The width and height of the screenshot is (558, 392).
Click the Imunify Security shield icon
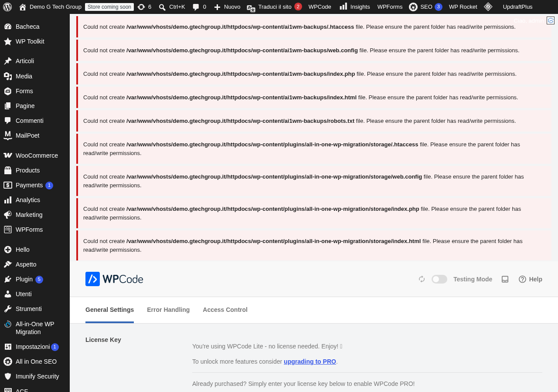pos(8,376)
